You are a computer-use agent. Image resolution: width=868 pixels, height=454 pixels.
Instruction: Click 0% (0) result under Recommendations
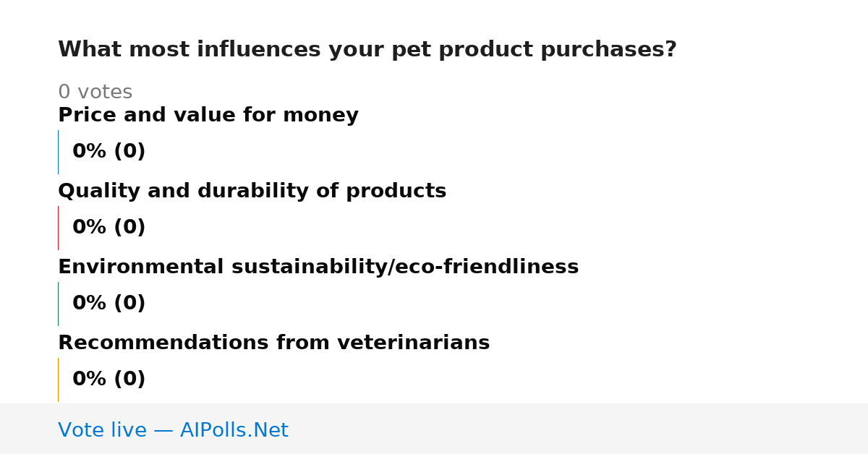pyautogui.click(x=109, y=380)
